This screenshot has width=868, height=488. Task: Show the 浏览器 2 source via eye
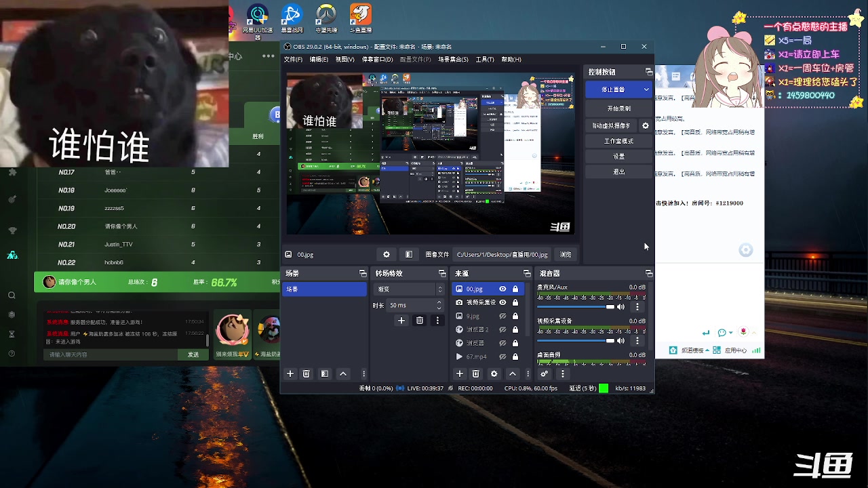502,330
